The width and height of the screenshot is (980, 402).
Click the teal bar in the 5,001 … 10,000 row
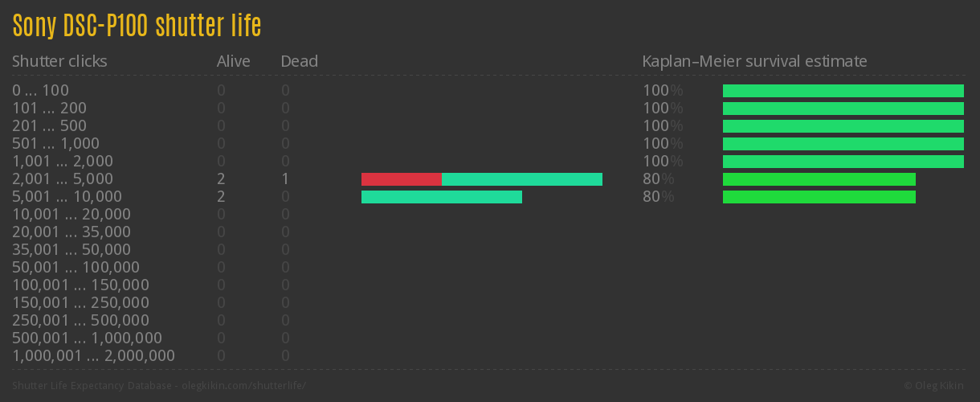pos(441,197)
